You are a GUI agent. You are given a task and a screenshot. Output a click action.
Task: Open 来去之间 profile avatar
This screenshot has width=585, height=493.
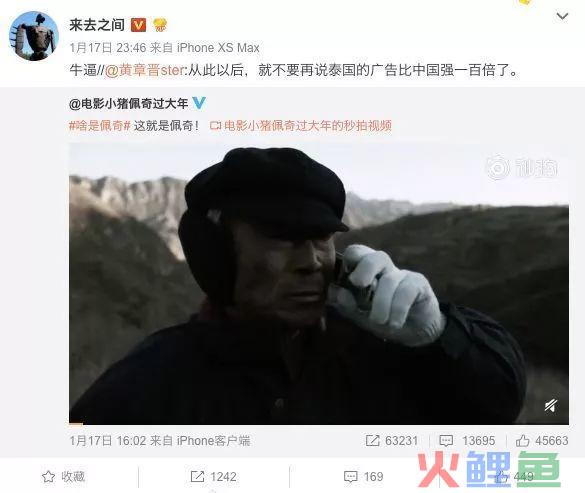click(x=34, y=36)
